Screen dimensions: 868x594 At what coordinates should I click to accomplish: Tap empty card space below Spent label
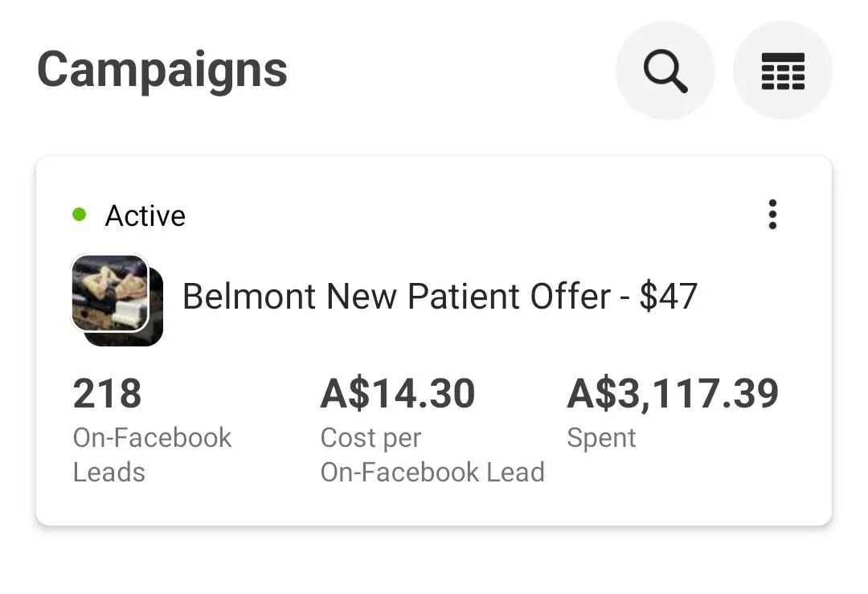pyautogui.click(x=683, y=490)
